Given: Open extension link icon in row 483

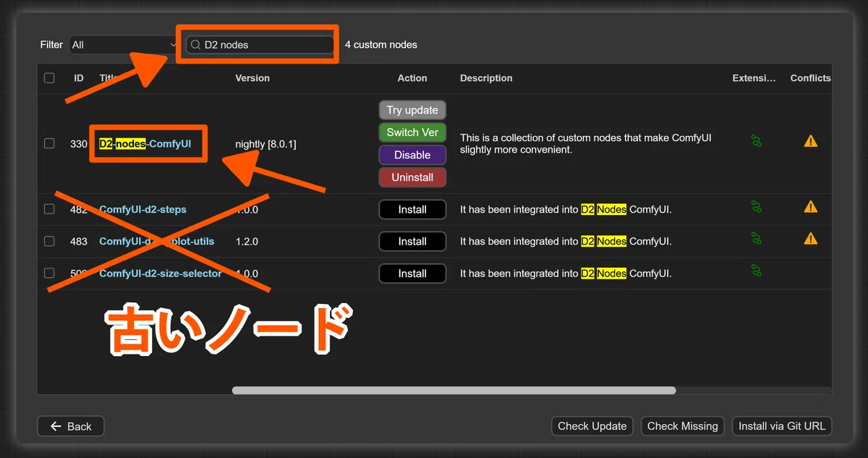Looking at the screenshot, I should click(756, 239).
